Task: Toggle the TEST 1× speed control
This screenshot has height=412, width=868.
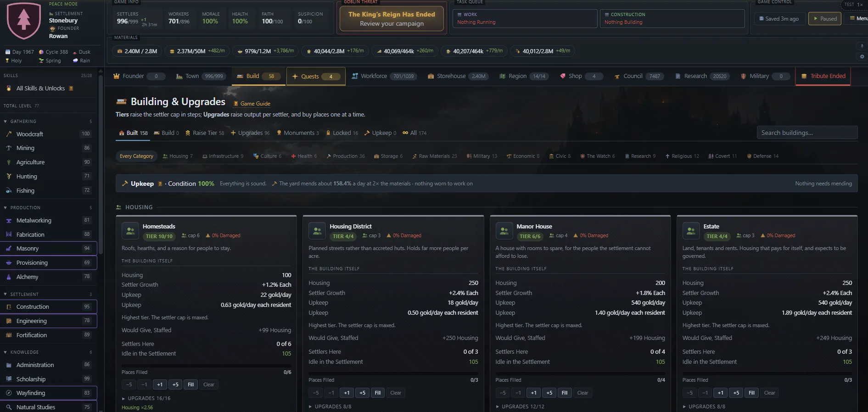Action: click(853, 5)
